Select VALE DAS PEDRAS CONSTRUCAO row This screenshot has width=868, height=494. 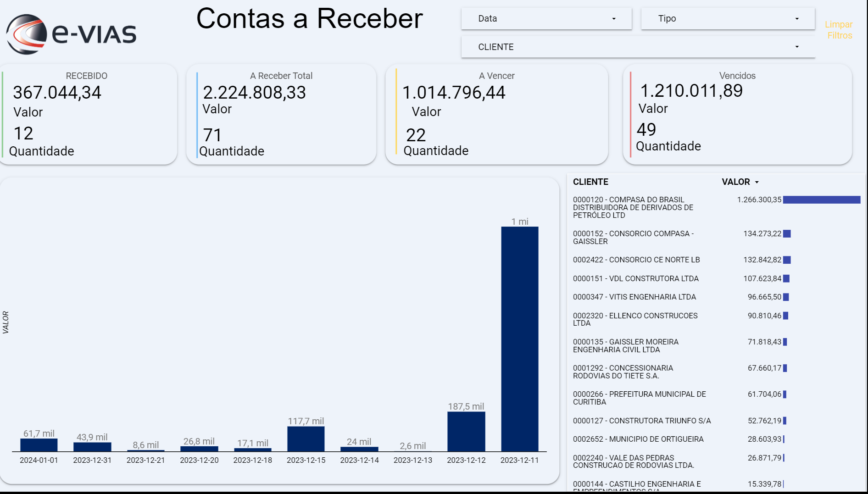coord(716,461)
